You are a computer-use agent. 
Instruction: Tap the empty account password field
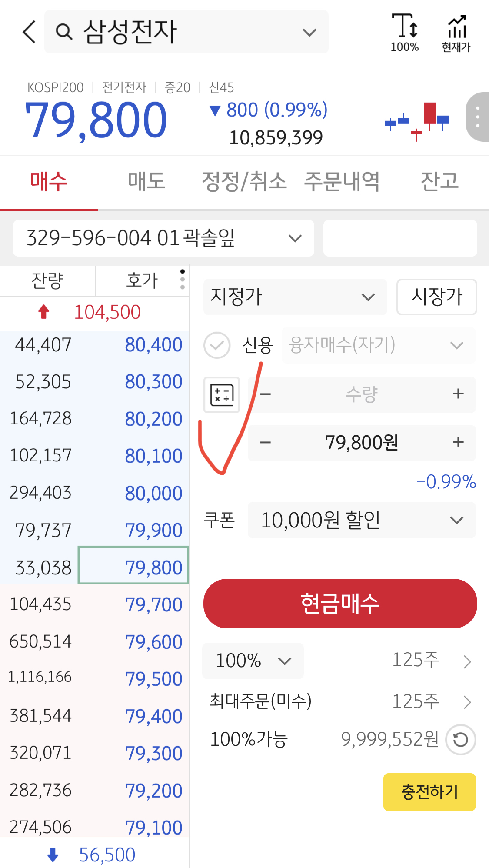[x=400, y=238]
